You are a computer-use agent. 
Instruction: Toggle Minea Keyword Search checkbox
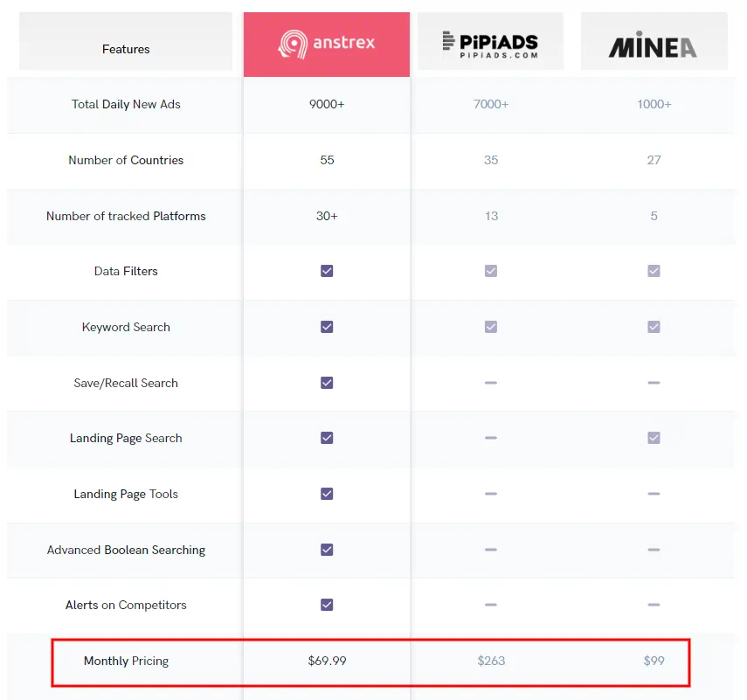click(x=654, y=327)
